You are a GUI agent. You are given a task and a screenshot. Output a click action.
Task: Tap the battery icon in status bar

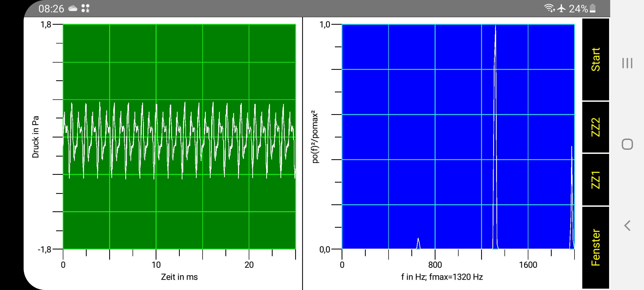pyautogui.click(x=593, y=9)
